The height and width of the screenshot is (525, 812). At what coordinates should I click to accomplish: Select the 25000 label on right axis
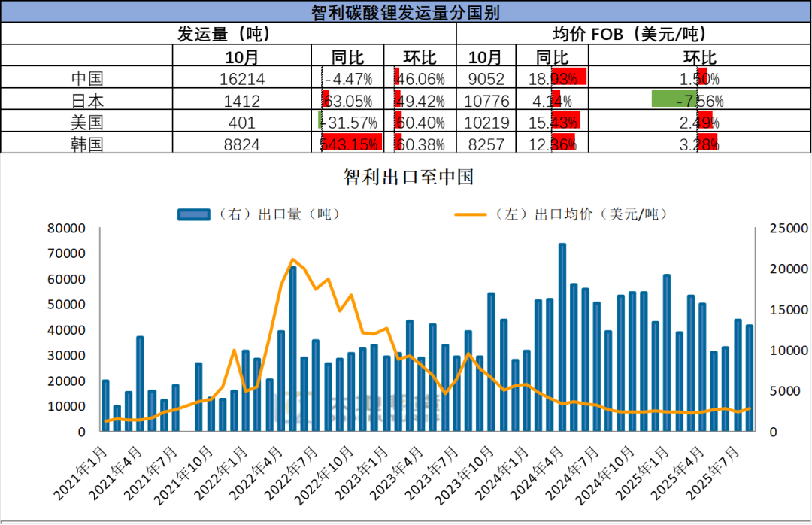[x=786, y=228]
